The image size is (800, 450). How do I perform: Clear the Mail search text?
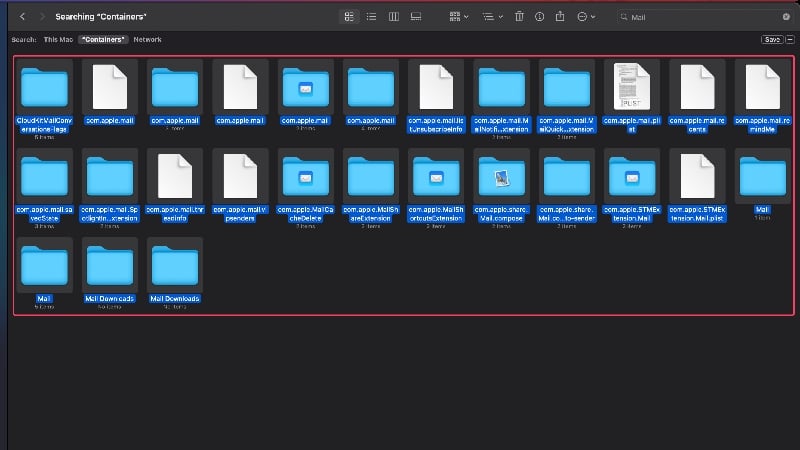click(786, 17)
